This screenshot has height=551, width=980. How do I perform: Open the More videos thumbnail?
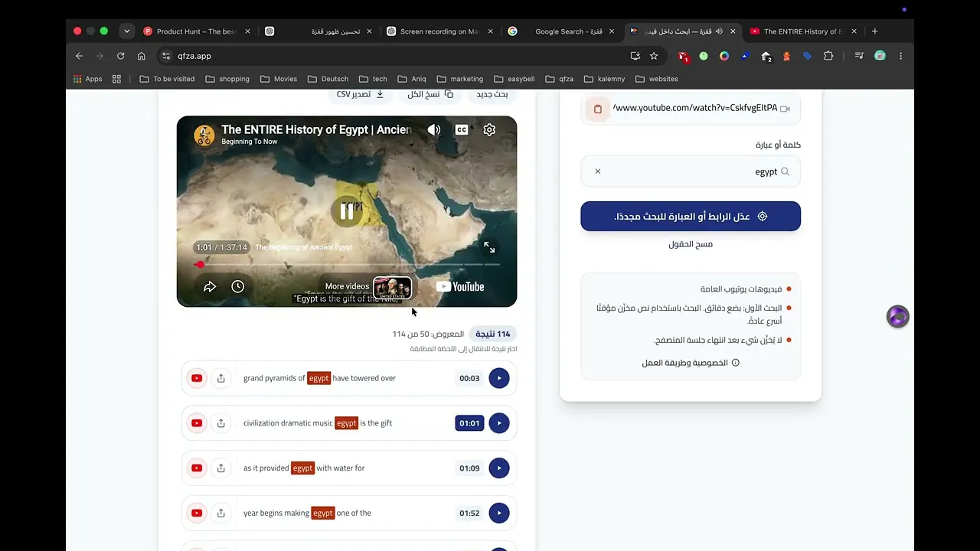click(392, 287)
